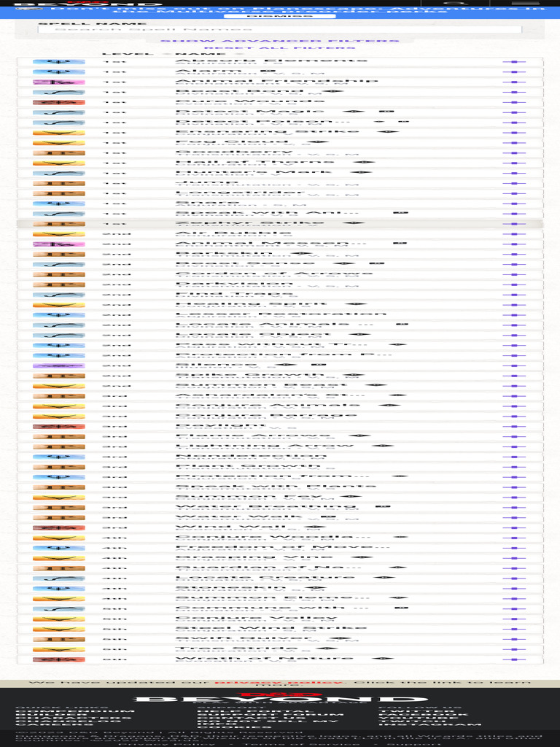Expand the Steel Wind Strike spell row

pos(514,630)
